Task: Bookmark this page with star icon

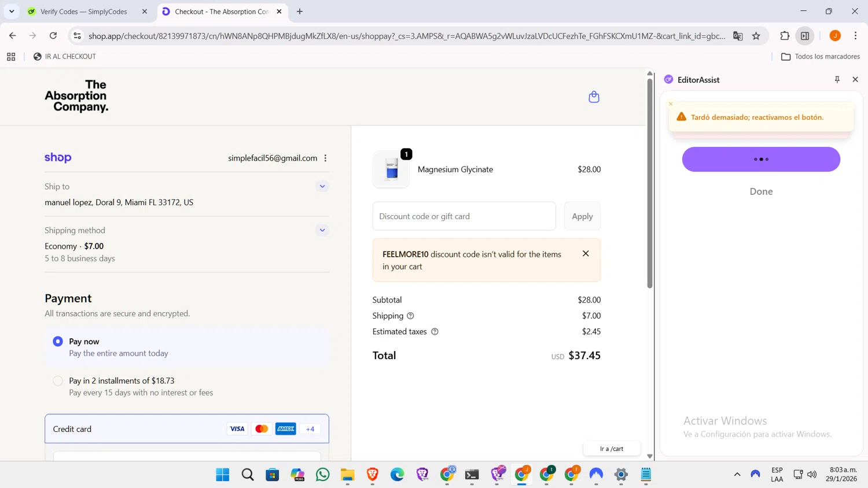Action: [x=756, y=36]
